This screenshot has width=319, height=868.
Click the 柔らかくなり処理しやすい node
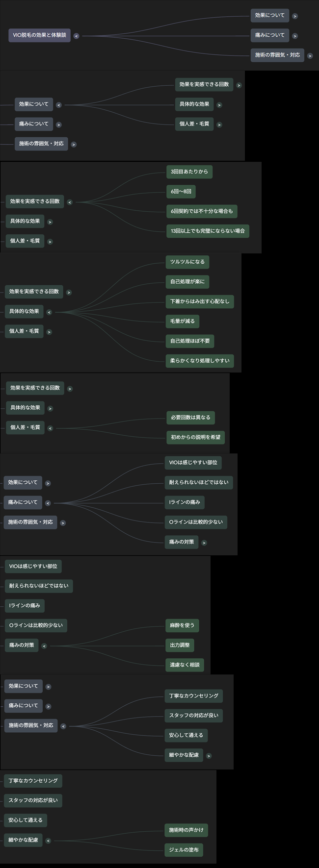199,361
